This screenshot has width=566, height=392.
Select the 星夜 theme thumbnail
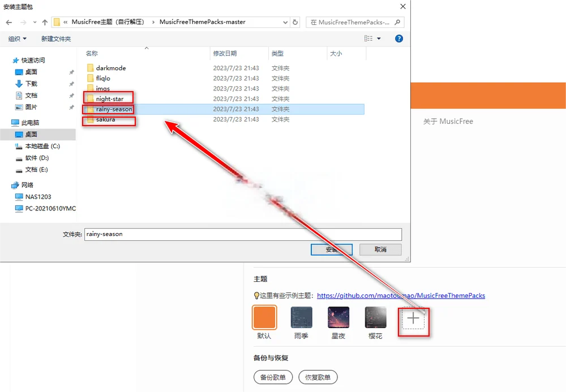point(338,317)
